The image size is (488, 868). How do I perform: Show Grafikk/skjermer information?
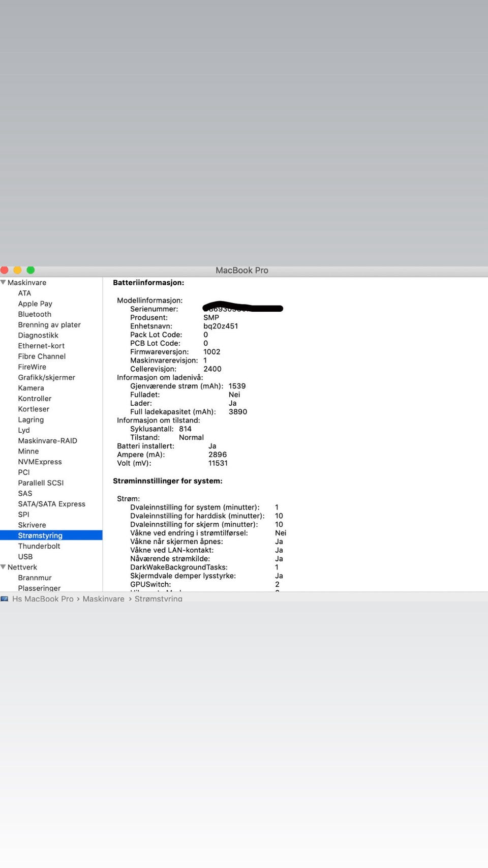pyautogui.click(x=46, y=377)
